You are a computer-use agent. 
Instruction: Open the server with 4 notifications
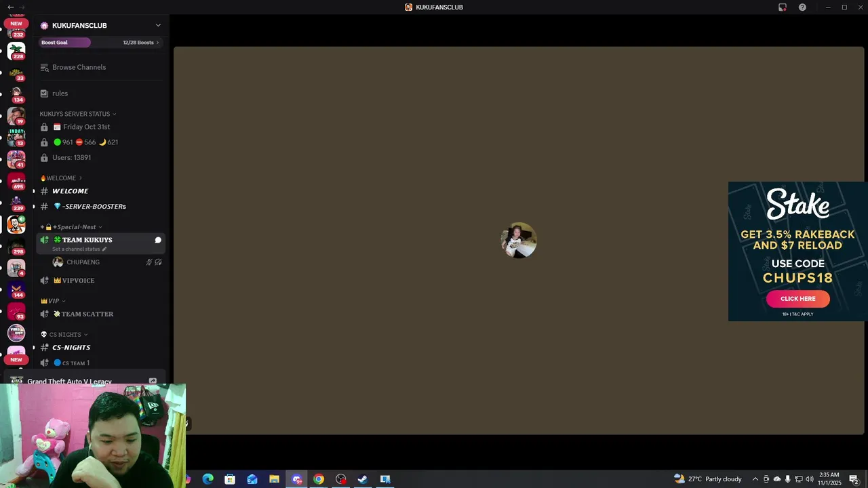[x=16, y=268]
